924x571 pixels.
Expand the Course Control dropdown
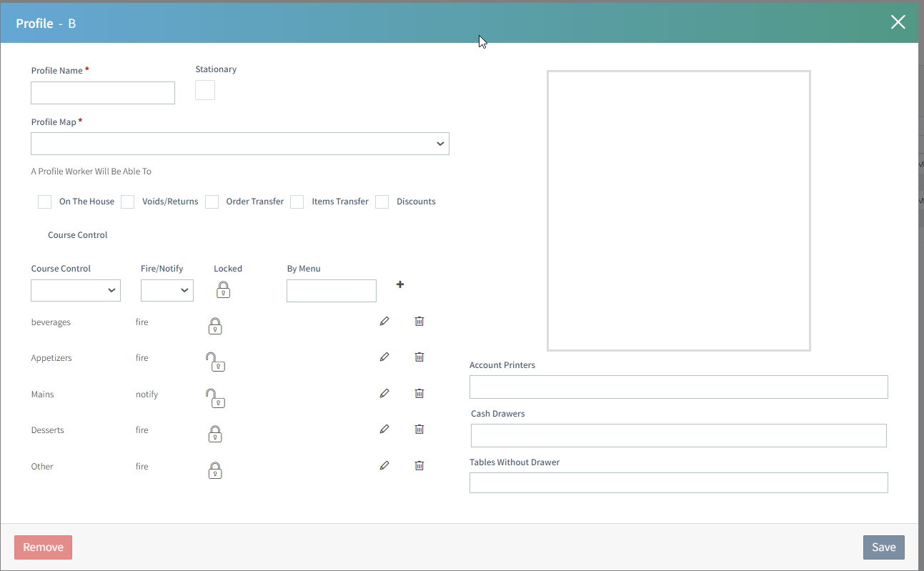(x=76, y=290)
